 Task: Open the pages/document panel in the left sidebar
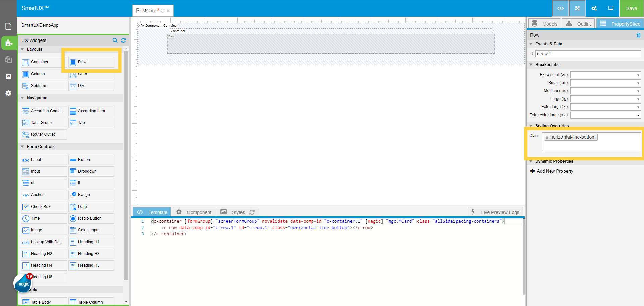(8, 26)
